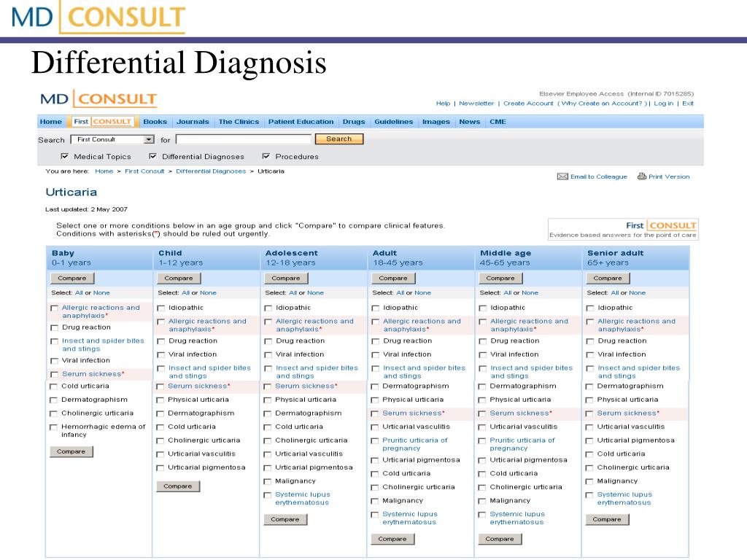Open the Patient Education tab
The width and height of the screenshot is (747, 560).
point(301,122)
